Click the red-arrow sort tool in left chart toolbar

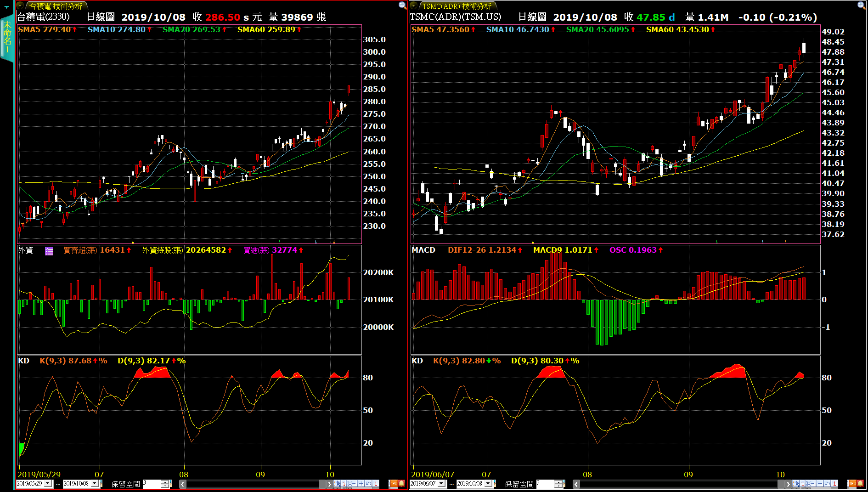344,484
